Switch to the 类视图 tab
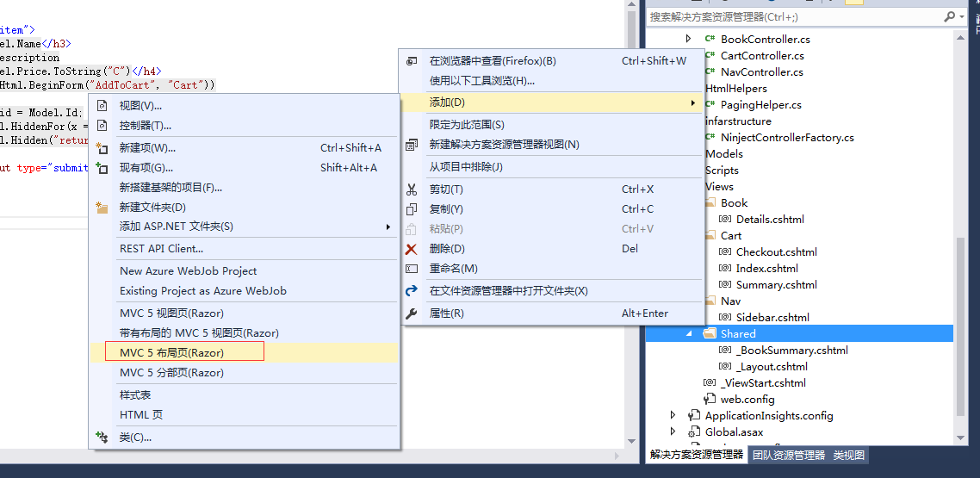Screen dimensions: 980x478 coord(849,455)
